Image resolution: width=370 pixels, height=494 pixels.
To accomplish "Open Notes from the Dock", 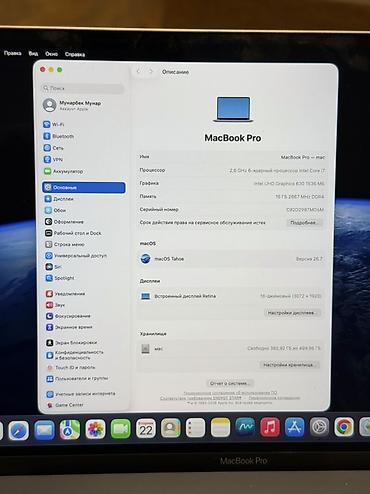I will [220, 427].
